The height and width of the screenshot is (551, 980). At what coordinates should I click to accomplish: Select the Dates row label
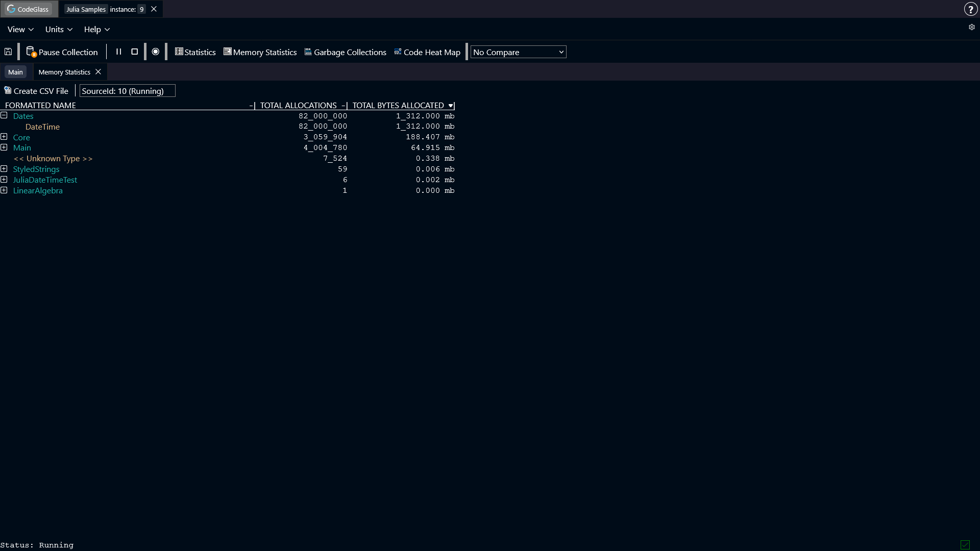pos(23,116)
